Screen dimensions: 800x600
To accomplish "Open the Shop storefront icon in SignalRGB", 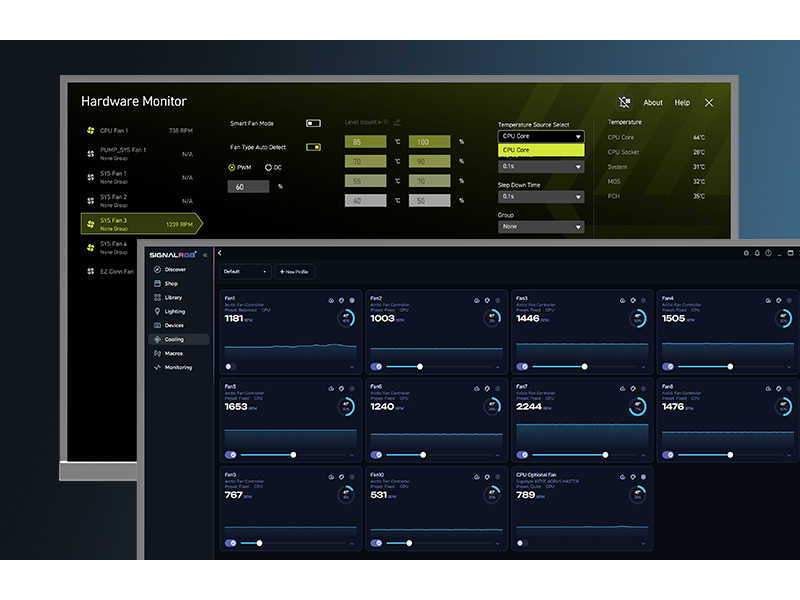I will click(157, 283).
